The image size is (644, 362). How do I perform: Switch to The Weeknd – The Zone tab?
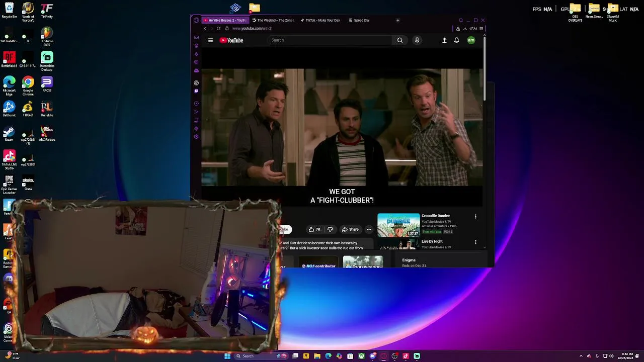click(273, 20)
